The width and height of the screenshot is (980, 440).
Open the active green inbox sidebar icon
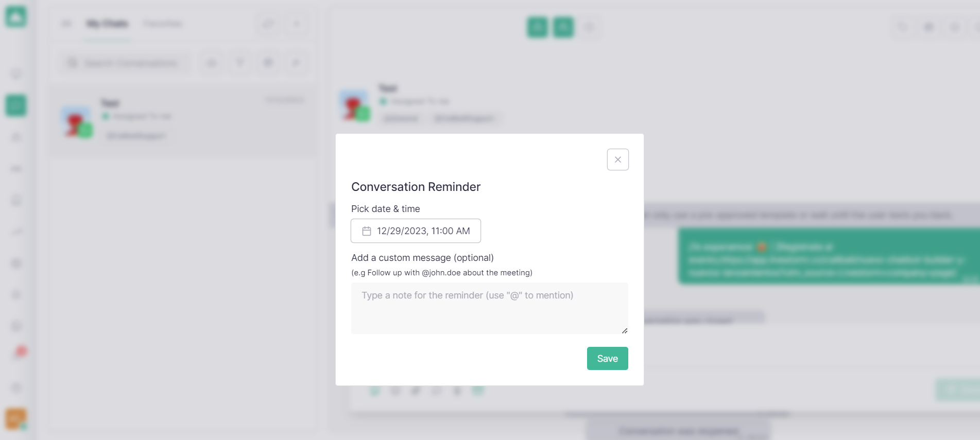(16, 105)
